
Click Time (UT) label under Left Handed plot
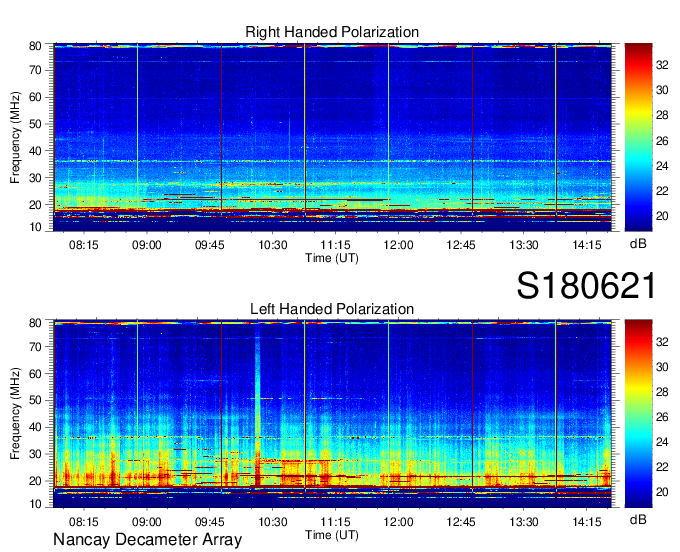tap(332, 535)
